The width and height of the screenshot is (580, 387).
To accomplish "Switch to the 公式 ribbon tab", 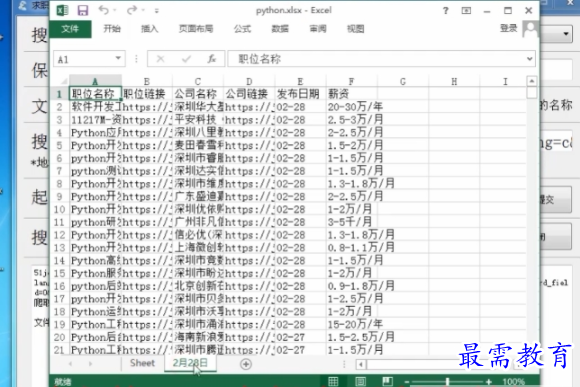I will pyautogui.click(x=242, y=29).
